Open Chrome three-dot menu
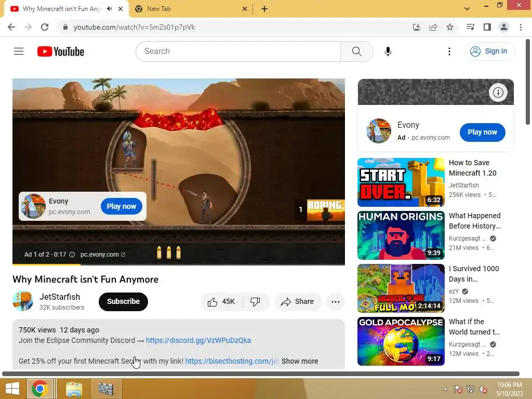Screen dimensions: 532x399 [x=521, y=27]
